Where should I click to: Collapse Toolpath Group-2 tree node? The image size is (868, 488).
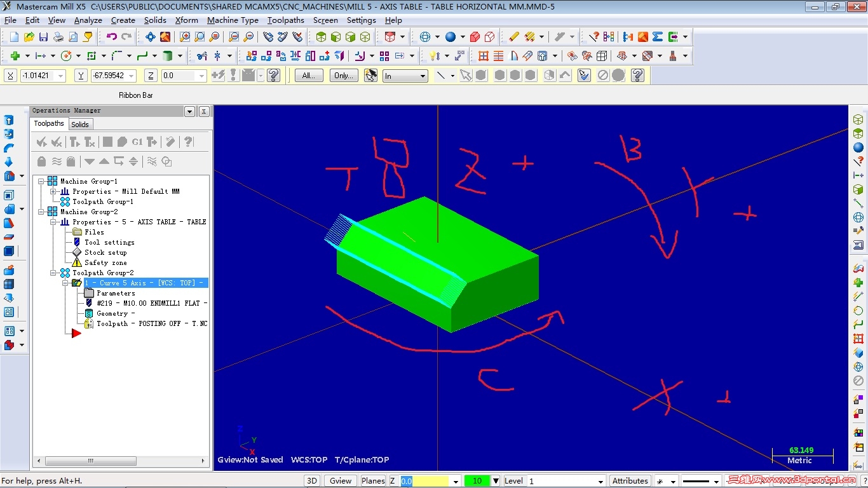53,273
